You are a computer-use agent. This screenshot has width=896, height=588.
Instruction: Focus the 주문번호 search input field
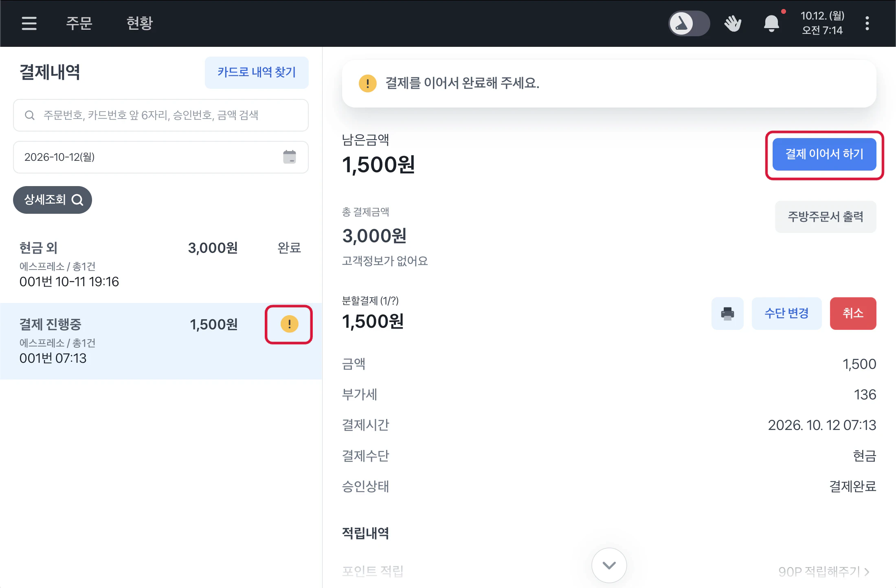pos(161,115)
